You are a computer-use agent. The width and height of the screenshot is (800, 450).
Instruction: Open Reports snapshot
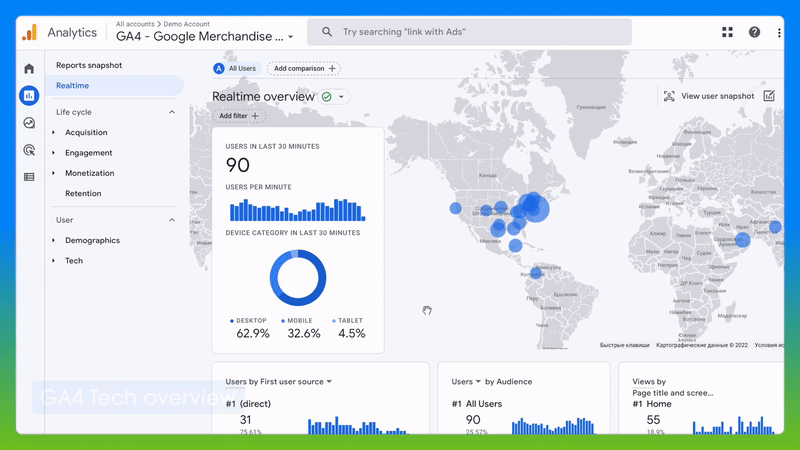pos(89,65)
